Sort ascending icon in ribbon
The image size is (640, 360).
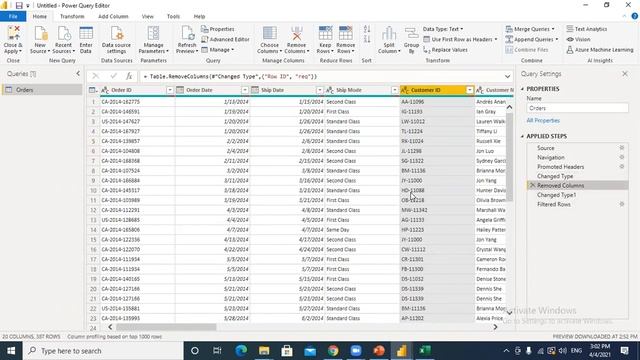pyautogui.click(x=367, y=29)
